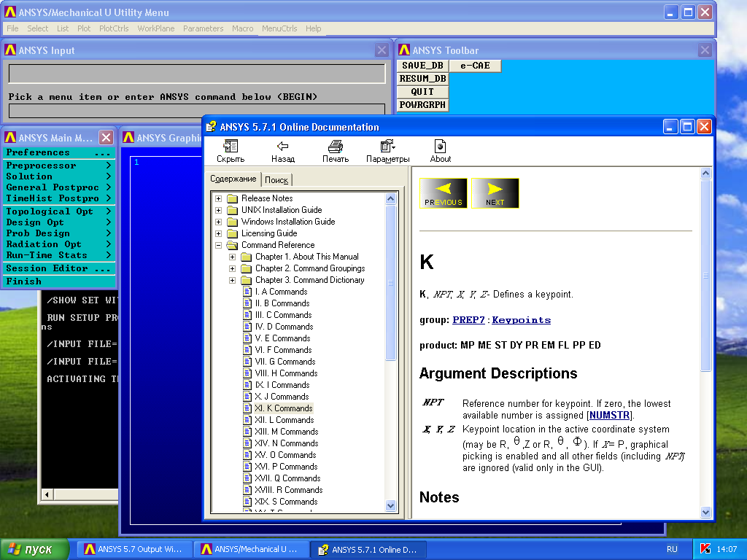Open the Select menu in Utility Menu
Viewport: 747px width, 560px height.
pyautogui.click(x=38, y=28)
